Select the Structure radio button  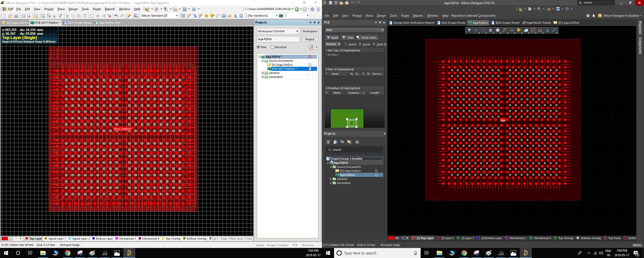[x=272, y=47]
